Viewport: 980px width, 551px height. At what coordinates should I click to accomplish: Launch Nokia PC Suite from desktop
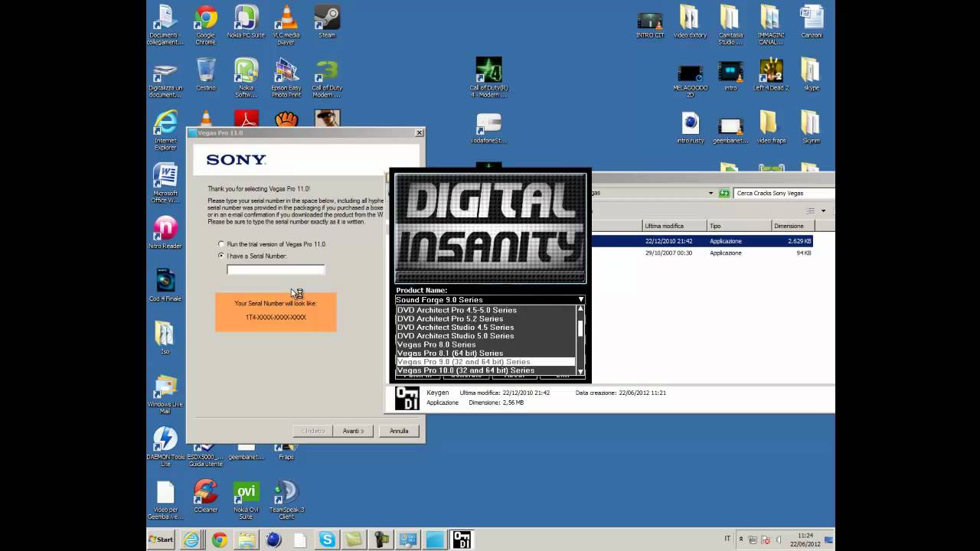246,21
